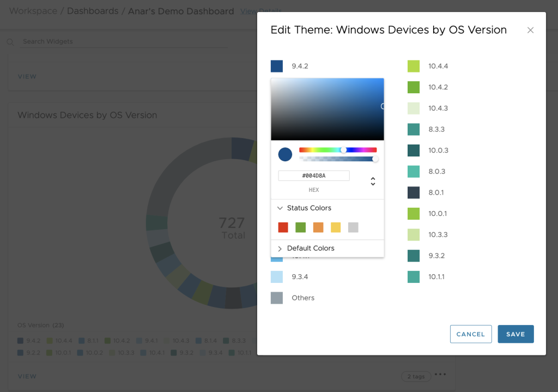
Task: Open the 10.0.3 color swatch
Action: tap(414, 150)
